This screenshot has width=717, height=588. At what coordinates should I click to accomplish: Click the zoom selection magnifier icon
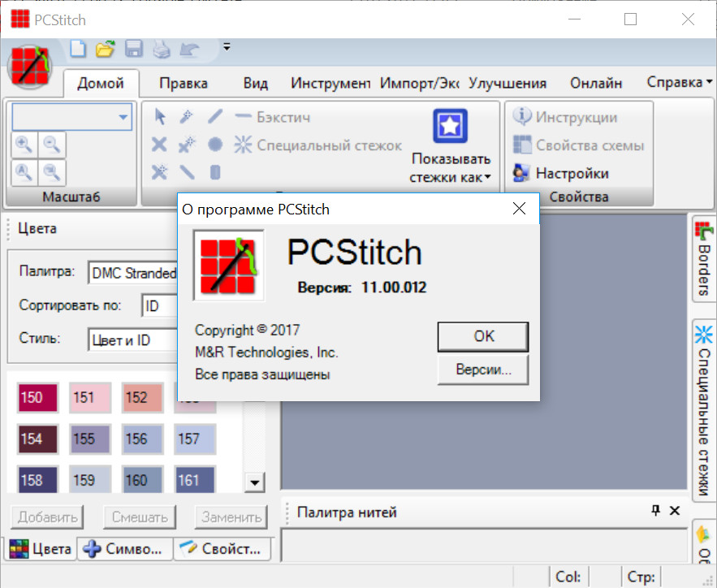pos(52,172)
